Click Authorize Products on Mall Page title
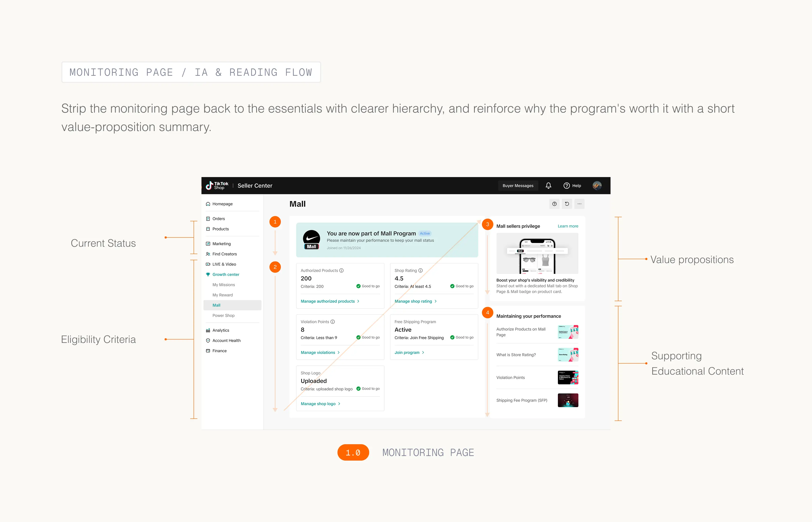The image size is (812, 522). tap(521, 332)
